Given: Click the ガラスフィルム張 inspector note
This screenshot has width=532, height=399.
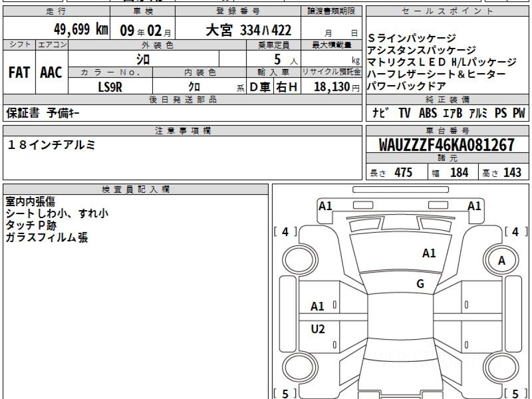Looking at the screenshot, I should click(47, 238).
